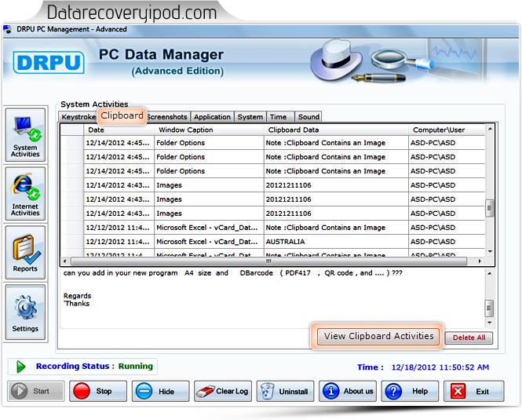Viewport: 522px width, 420px height.
Task: Open the System Activities sidebar icon
Action: pyautogui.click(x=25, y=135)
